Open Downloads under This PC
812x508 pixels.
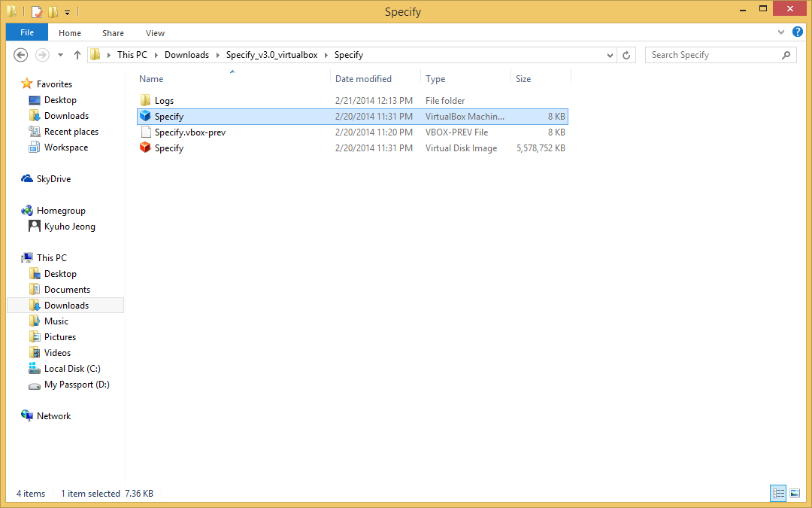coord(66,306)
